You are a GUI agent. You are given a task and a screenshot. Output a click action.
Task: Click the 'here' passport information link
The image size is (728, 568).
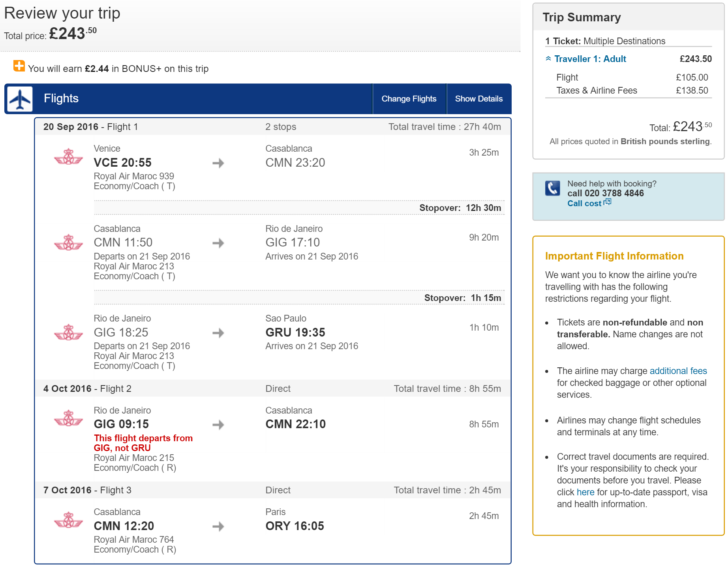[x=585, y=492]
